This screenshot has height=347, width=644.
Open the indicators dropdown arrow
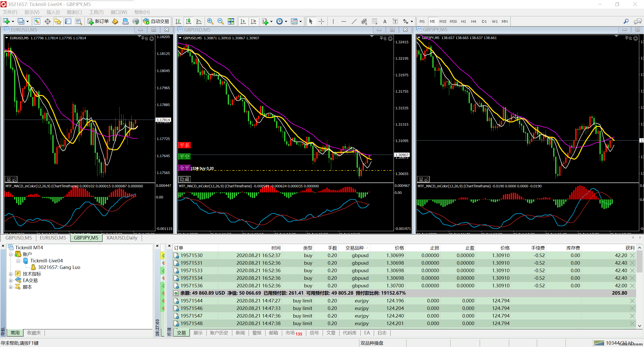[x=271, y=21]
